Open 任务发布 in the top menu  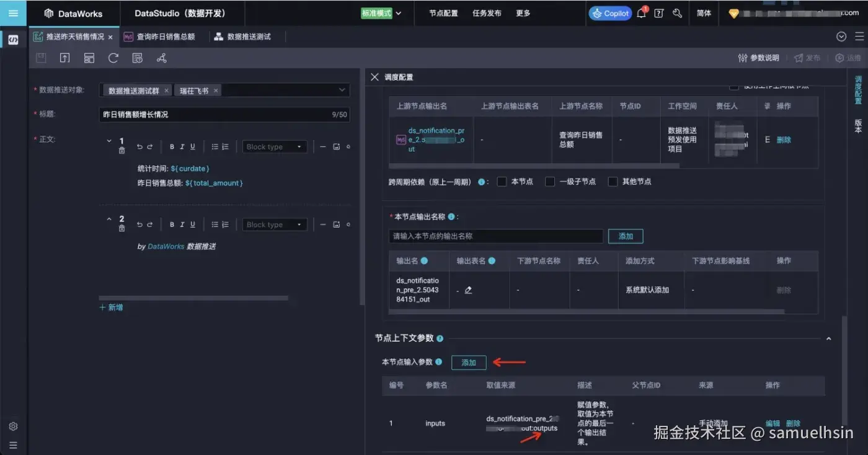(487, 13)
